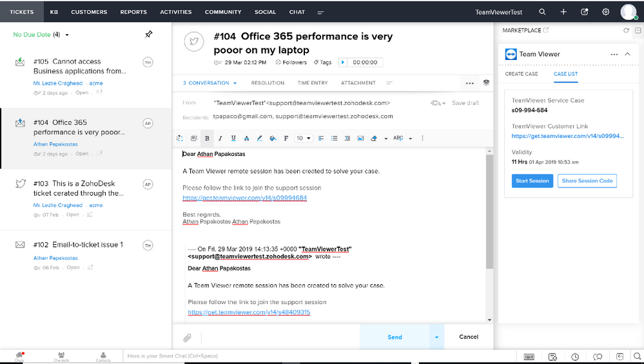
Task: Clear formatting with the eraser icon
Action: coord(374,139)
